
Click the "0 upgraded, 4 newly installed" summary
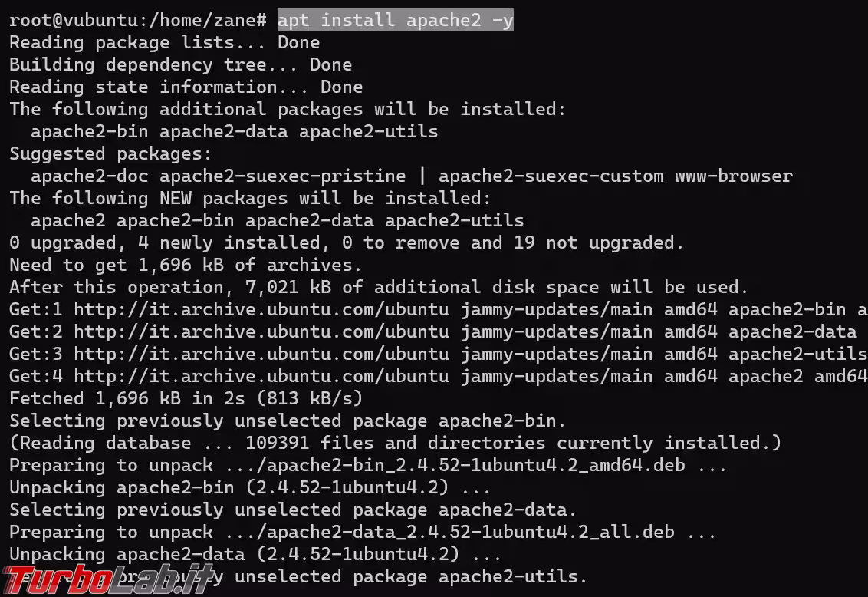pos(347,243)
